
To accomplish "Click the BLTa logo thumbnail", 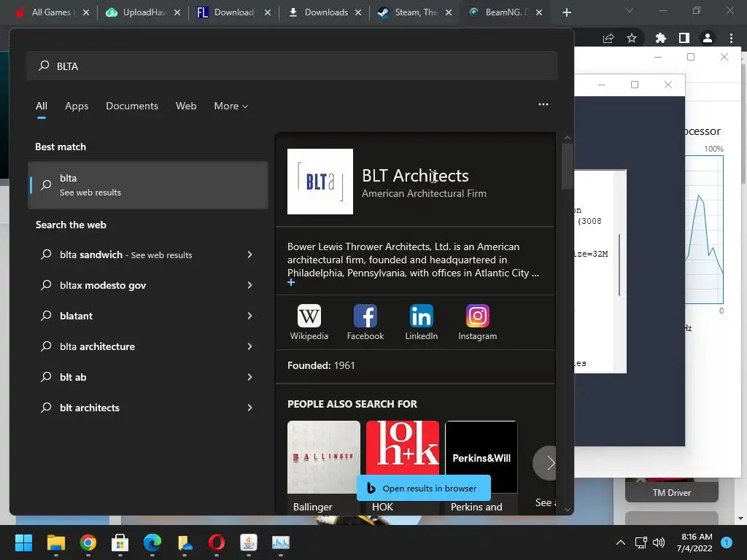I will coord(320,182).
